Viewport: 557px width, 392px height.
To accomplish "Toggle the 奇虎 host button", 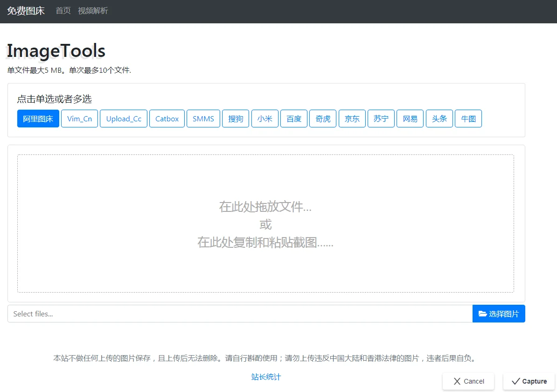I will 323,119.
